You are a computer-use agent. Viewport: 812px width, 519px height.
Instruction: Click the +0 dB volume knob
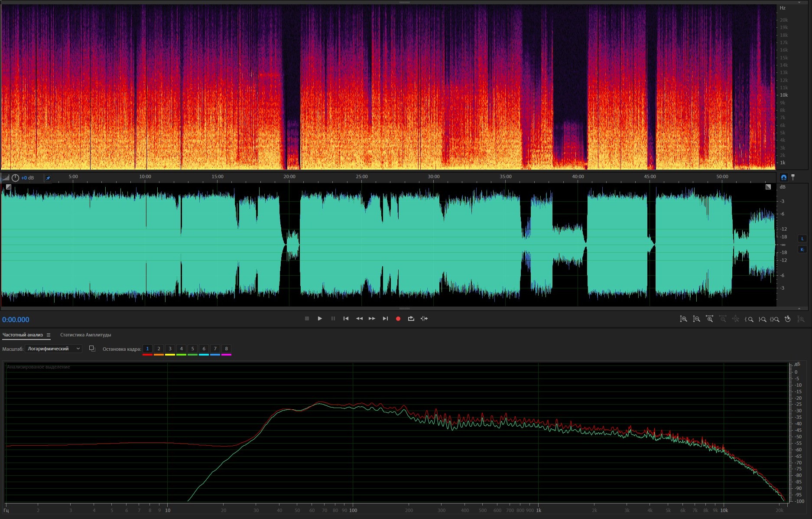(16, 178)
